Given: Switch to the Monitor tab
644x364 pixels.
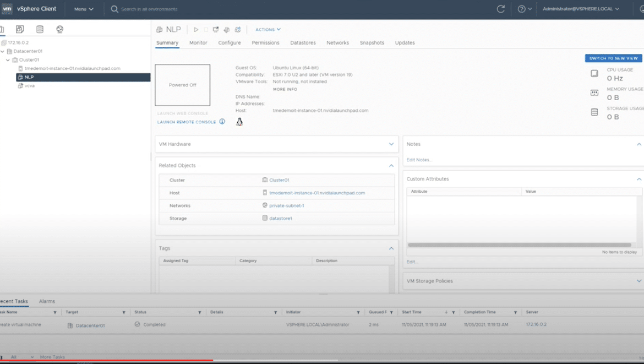Looking at the screenshot, I should point(198,43).
